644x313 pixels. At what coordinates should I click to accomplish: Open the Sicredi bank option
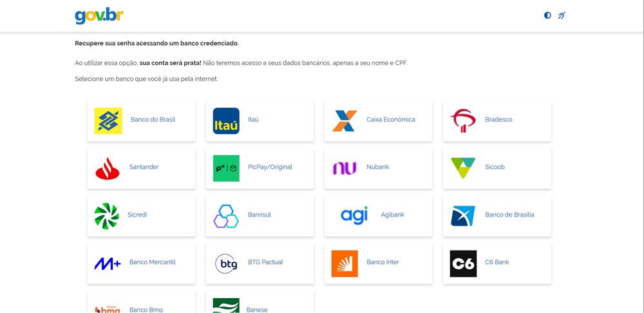point(141,216)
